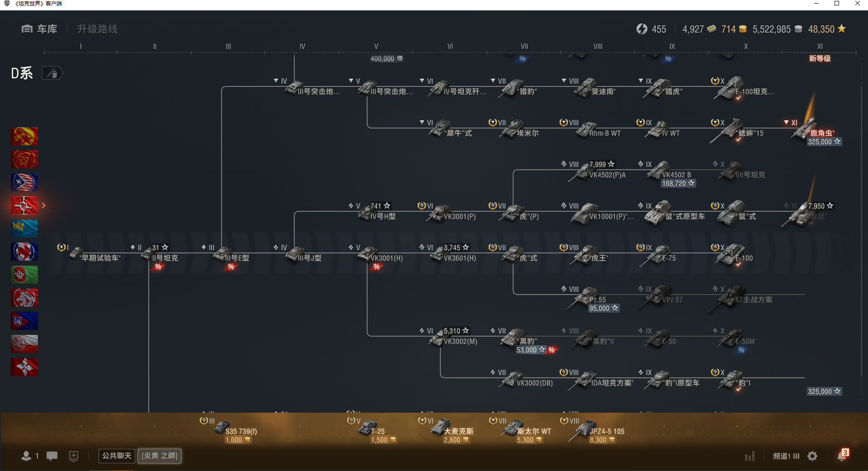Open the settings gear icon

click(812, 456)
